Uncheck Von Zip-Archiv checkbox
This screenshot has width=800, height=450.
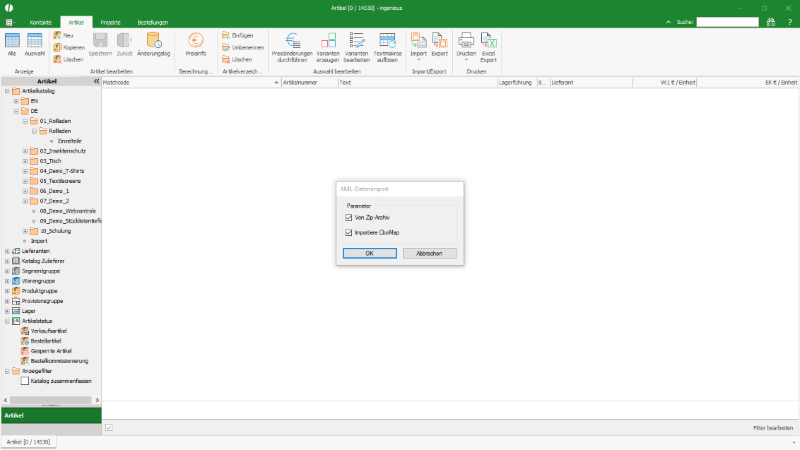349,217
